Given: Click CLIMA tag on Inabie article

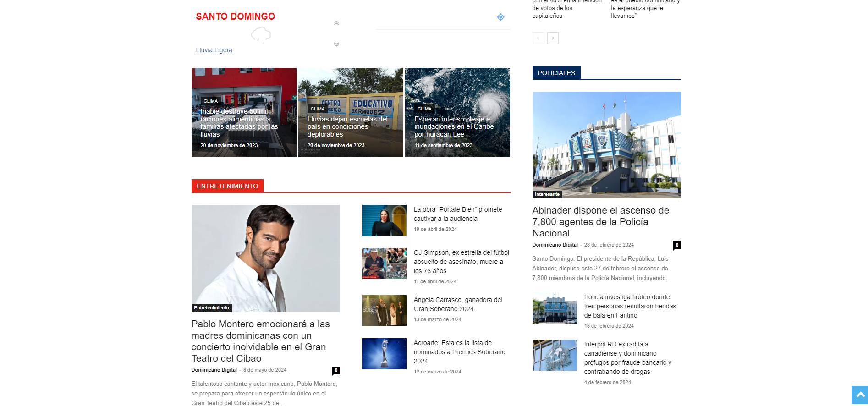Looking at the screenshot, I should pos(211,101).
